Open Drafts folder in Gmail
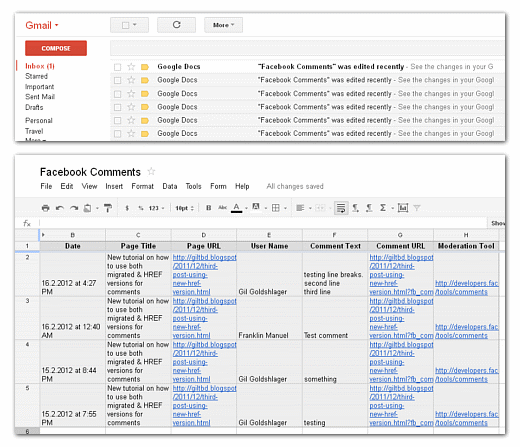This screenshot has width=520, height=447. point(34,107)
